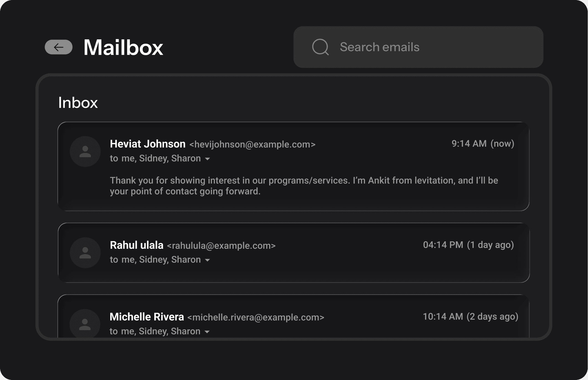Click michelle.rivera@example.com email address
The height and width of the screenshot is (380, 588).
pos(256,317)
